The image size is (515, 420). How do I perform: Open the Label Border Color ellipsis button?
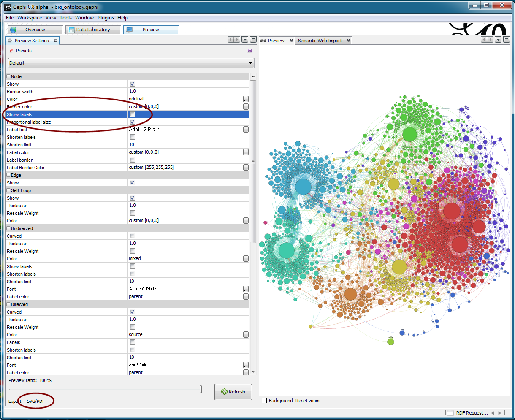tap(246, 168)
